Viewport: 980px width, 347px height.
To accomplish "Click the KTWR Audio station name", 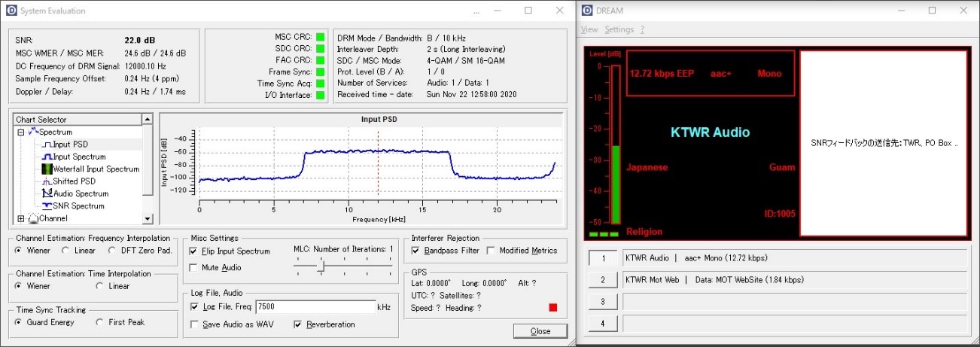I will 711,132.
